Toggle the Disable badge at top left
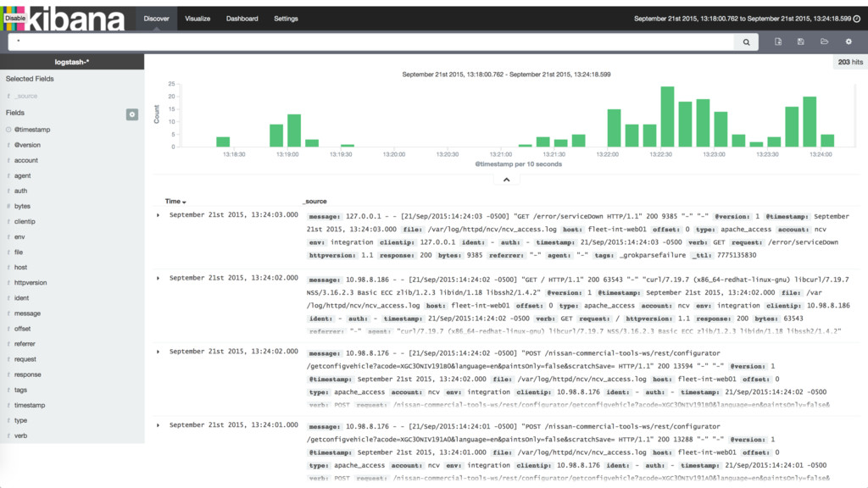868x488 pixels. pos(14,19)
